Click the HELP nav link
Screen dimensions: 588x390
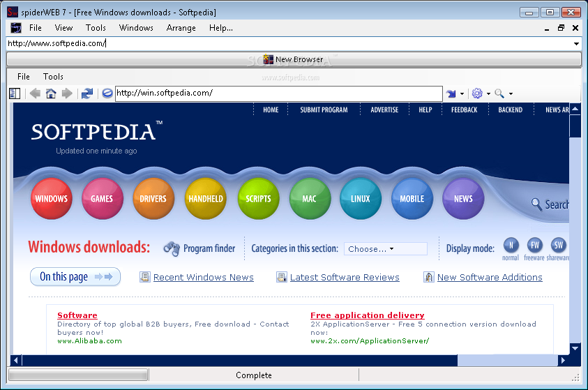(x=425, y=110)
